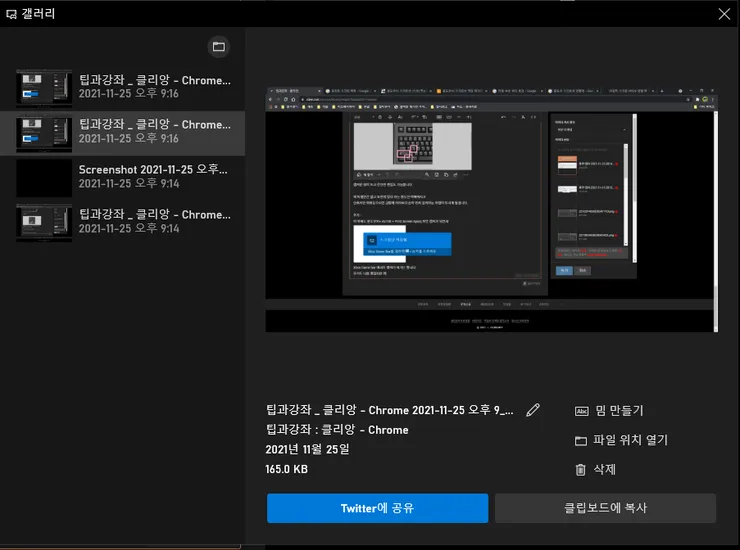Click the pencil icon to rename capture
The height and width of the screenshot is (550, 740).
(x=533, y=410)
